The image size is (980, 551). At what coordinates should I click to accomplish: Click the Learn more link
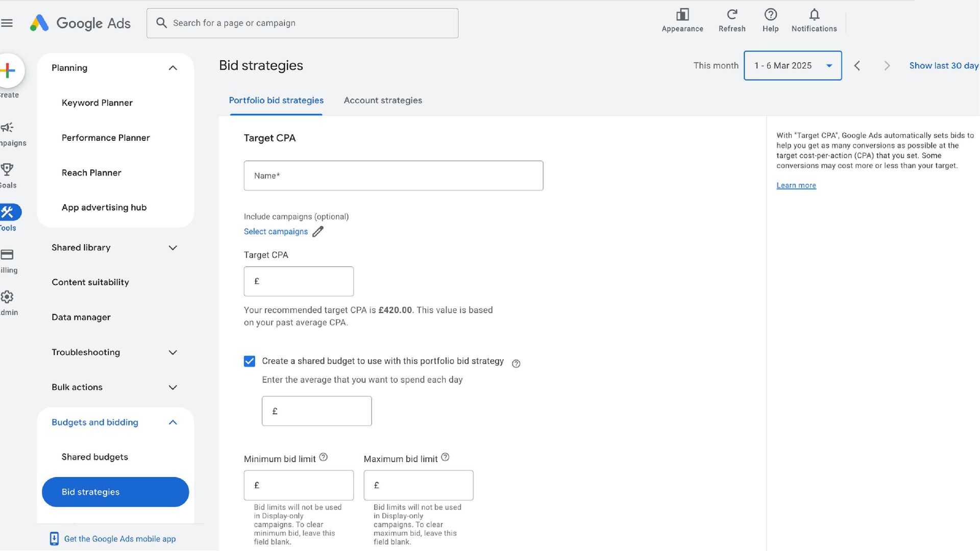[796, 185]
